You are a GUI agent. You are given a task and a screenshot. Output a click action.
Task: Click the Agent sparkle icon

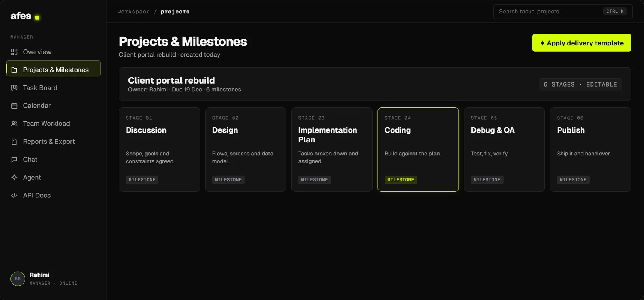click(x=14, y=178)
